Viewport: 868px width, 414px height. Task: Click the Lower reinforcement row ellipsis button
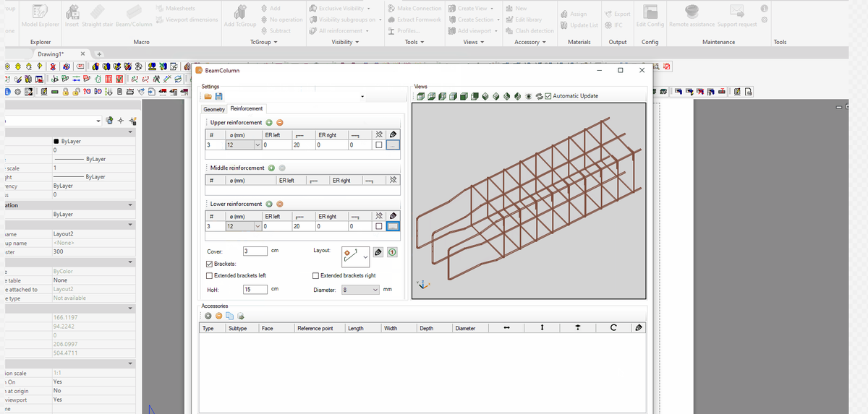392,226
